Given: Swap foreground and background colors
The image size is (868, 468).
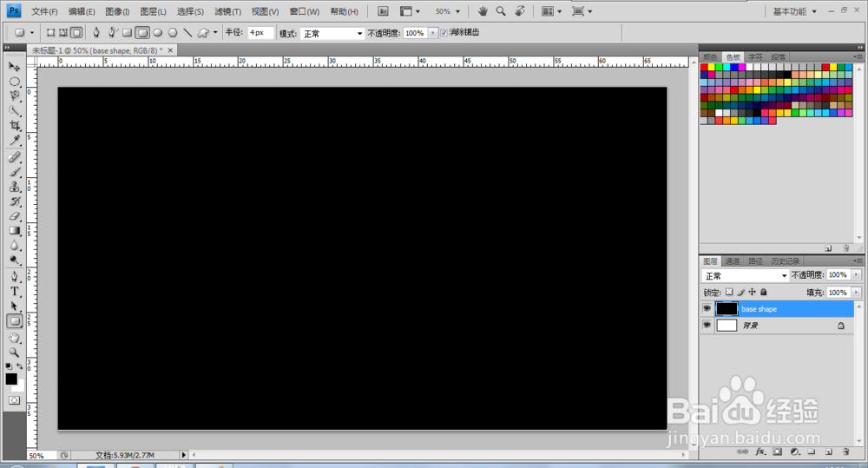Looking at the screenshot, I should click(20, 366).
